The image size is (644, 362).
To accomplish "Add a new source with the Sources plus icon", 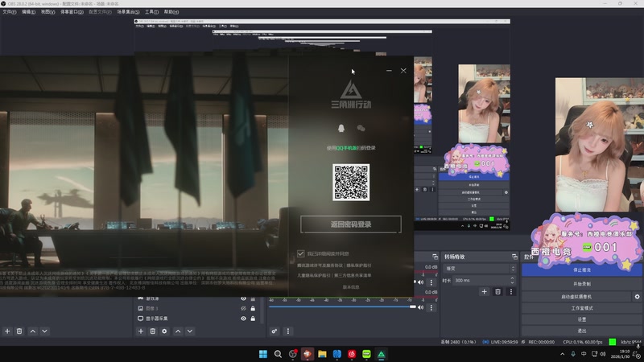I will (x=141, y=331).
